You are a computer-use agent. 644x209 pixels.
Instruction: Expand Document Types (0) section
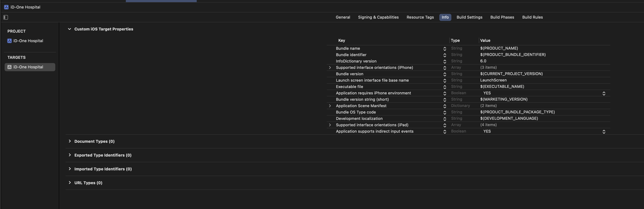tap(69, 141)
